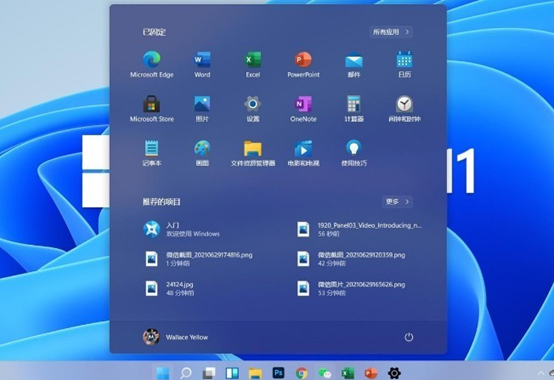
Task: Open the Calculator (计算器) app
Action: pos(354,109)
